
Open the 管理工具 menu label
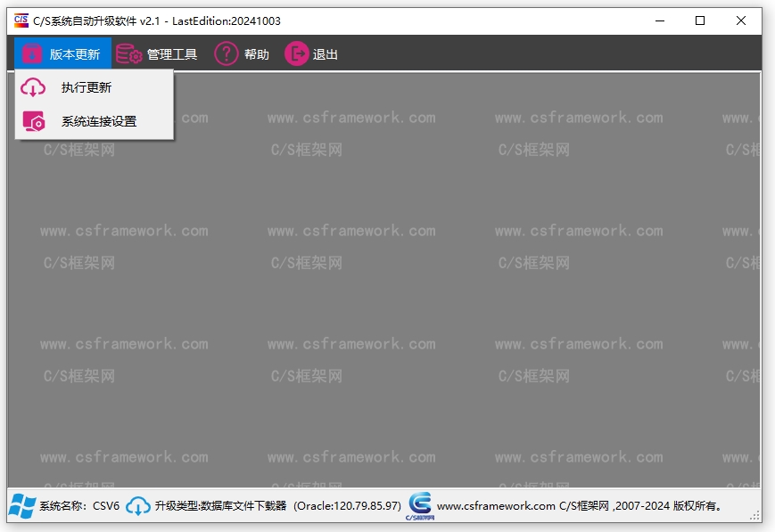[172, 54]
